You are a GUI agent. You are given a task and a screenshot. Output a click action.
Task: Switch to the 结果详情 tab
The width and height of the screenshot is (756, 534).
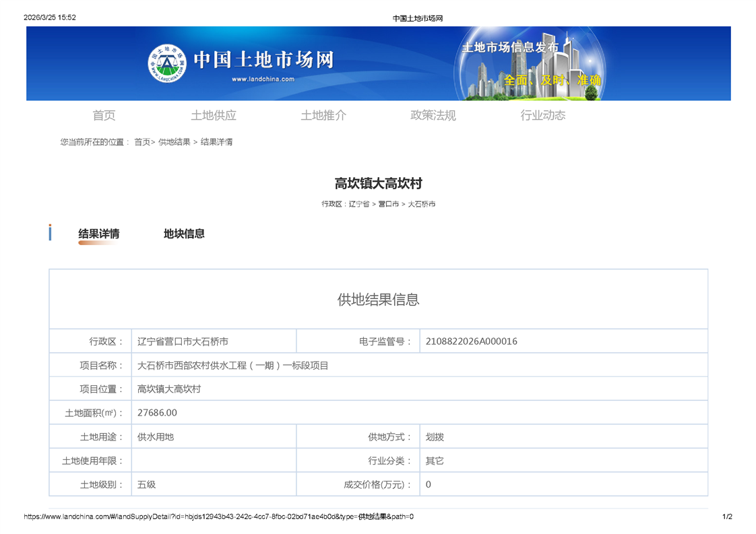point(99,234)
